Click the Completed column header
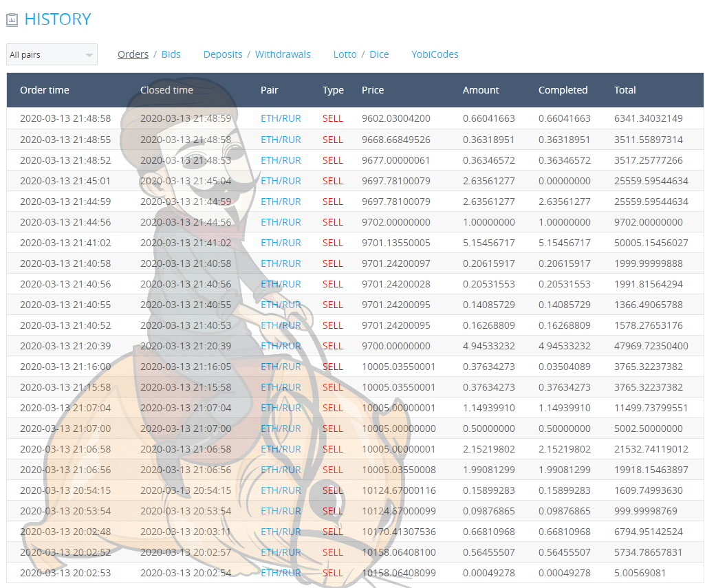 click(x=563, y=90)
